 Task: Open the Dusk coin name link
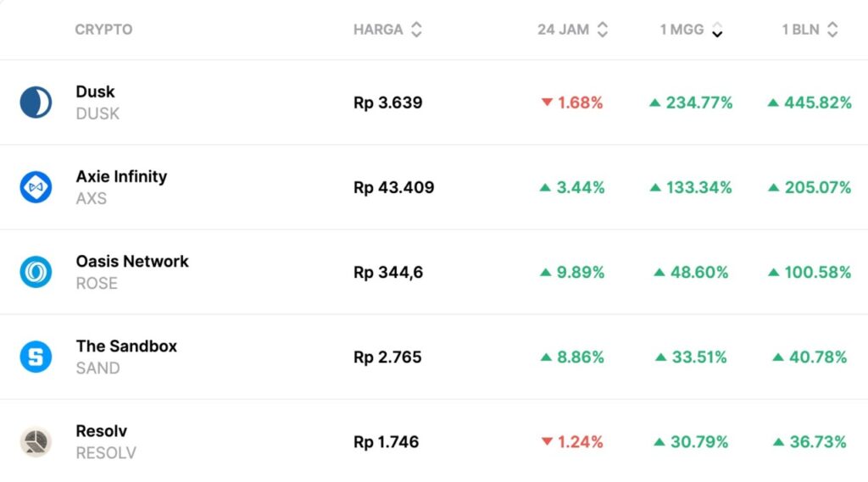[95, 91]
